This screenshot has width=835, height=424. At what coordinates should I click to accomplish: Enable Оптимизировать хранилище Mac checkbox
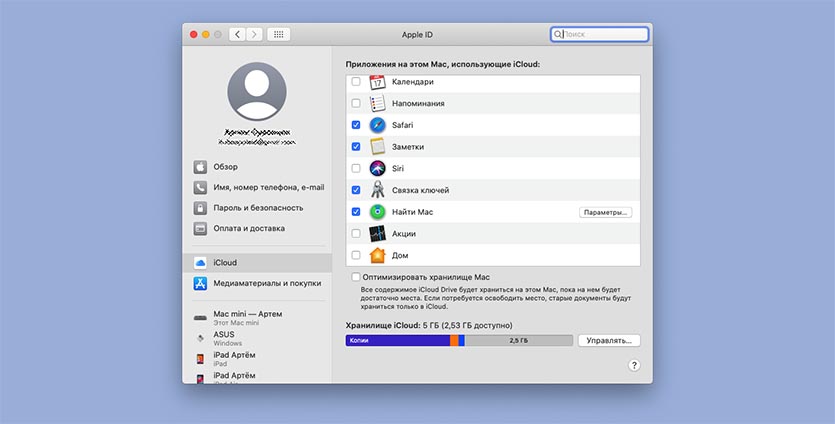(x=356, y=277)
